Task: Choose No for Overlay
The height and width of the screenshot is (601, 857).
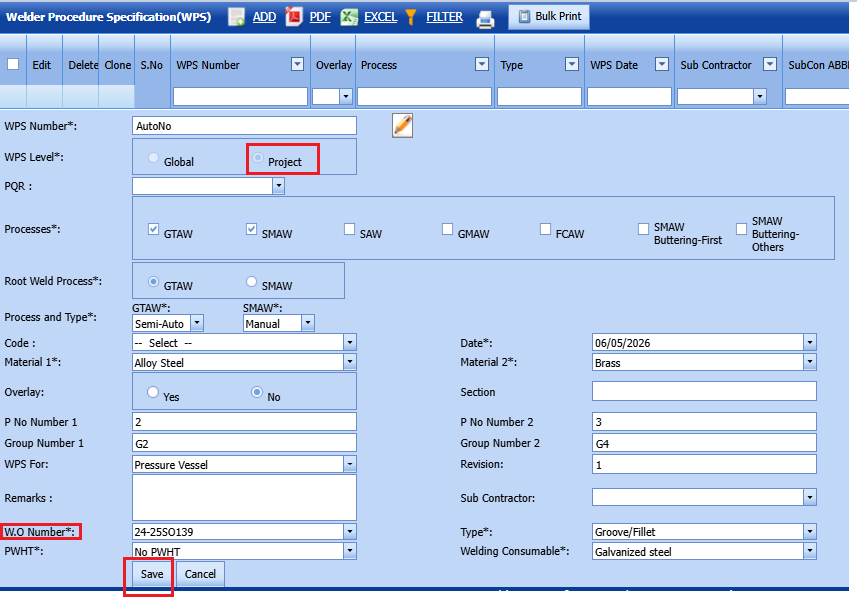Action: tap(257, 392)
